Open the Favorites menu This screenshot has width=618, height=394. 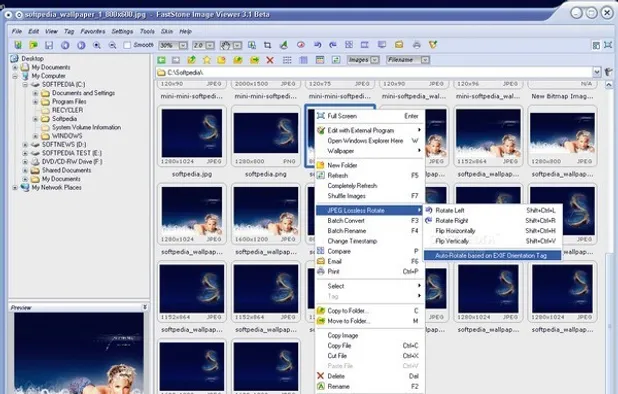[93, 31]
